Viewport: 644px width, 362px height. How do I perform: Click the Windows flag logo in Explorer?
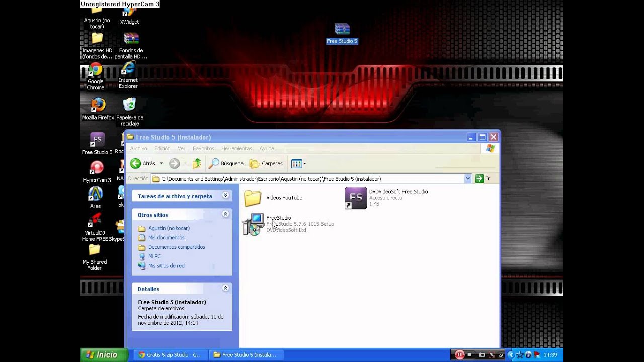[490, 148]
